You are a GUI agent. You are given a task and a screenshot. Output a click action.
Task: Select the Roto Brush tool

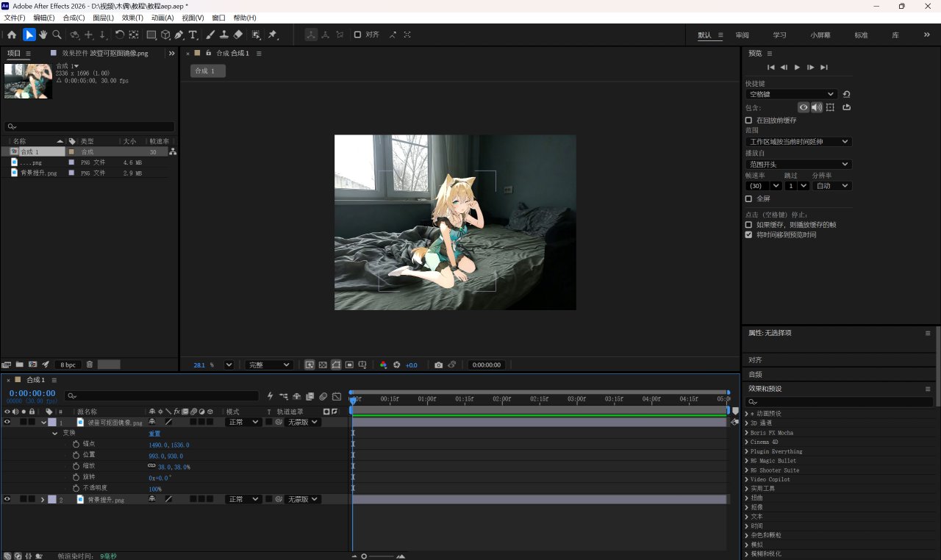tap(256, 35)
